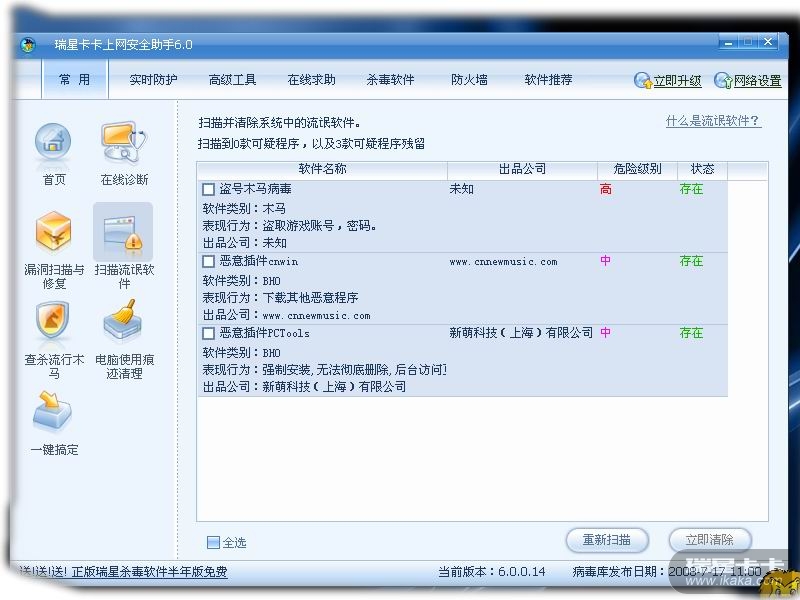This screenshot has width=800, height=600.
Task: Check the 盗号木马病毒 checkbox
Action: (208, 190)
